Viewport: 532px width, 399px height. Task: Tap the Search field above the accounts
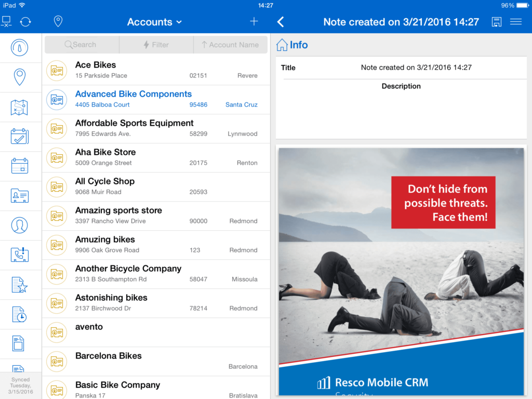(82, 45)
